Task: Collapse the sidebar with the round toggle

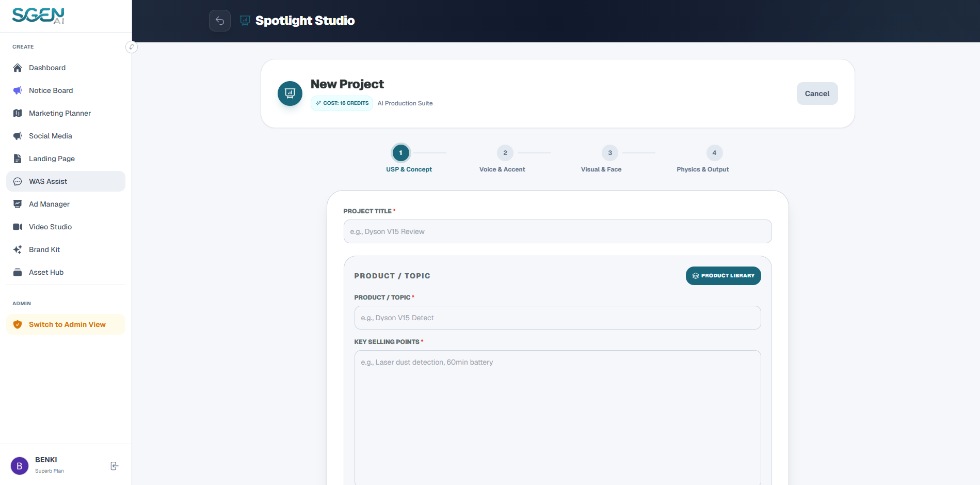Action: (132, 47)
